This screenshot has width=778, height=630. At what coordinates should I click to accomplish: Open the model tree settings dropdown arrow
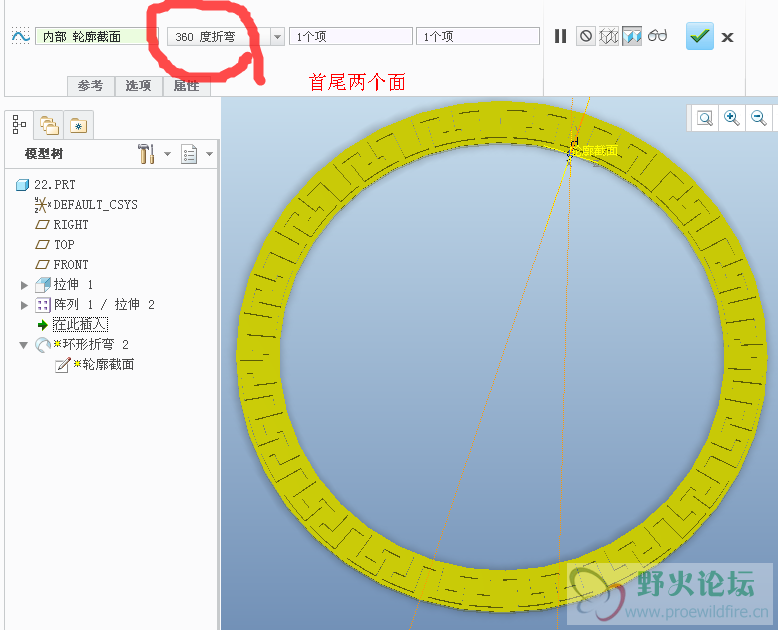point(167,154)
